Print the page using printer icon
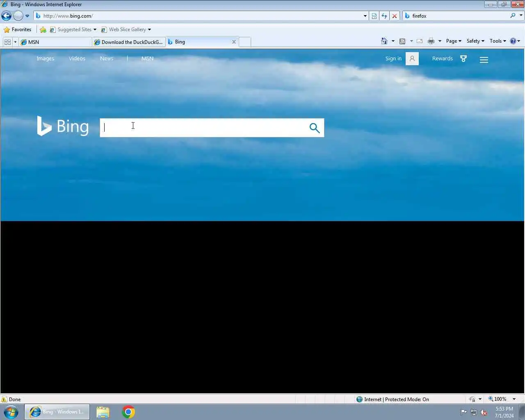Image resolution: width=525 pixels, height=420 pixels. click(x=431, y=41)
